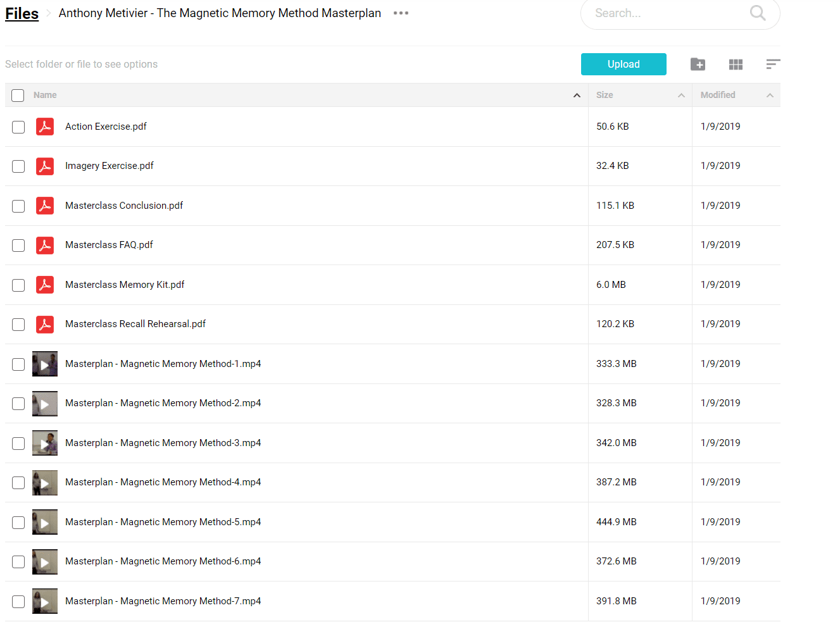This screenshot has width=840, height=622.
Task: Open the Action Exercise.pdf file name
Action: click(x=106, y=127)
